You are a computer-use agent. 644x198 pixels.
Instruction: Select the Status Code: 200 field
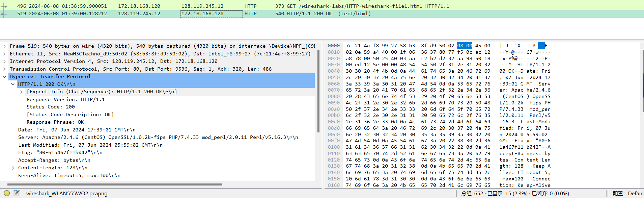click(x=51, y=107)
